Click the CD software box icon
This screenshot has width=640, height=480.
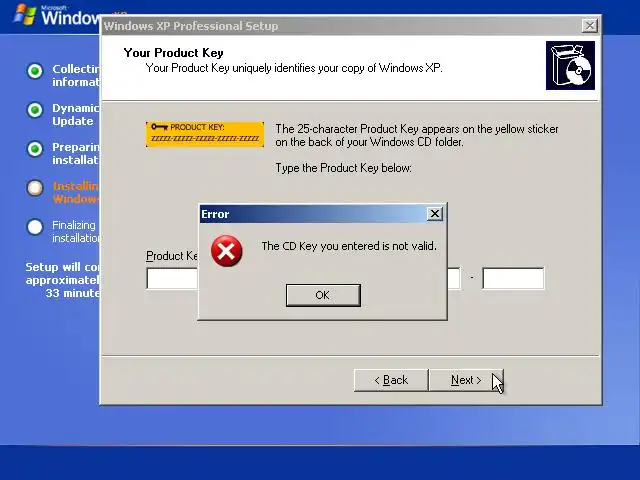pos(570,65)
